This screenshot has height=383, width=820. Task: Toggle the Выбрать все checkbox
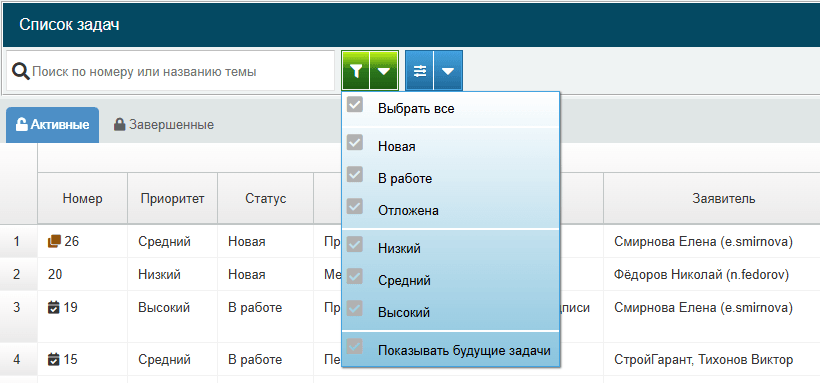click(x=355, y=105)
